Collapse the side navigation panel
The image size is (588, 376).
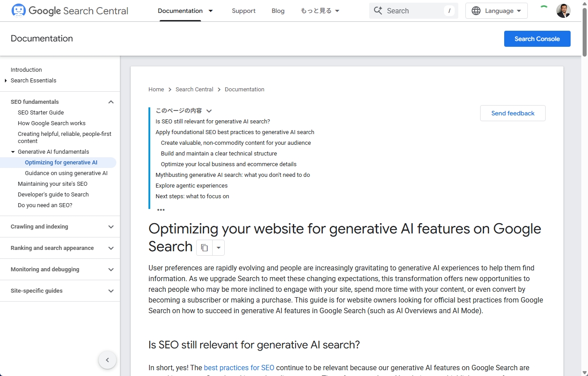click(107, 360)
